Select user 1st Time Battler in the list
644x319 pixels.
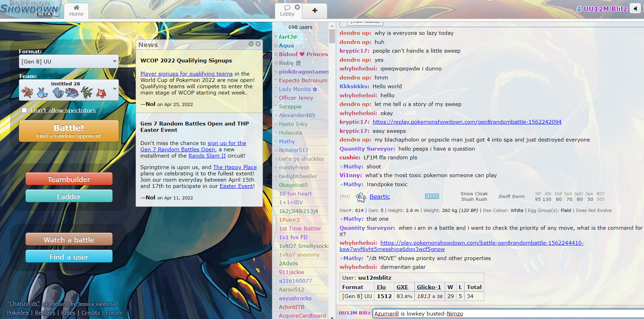(x=301, y=228)
